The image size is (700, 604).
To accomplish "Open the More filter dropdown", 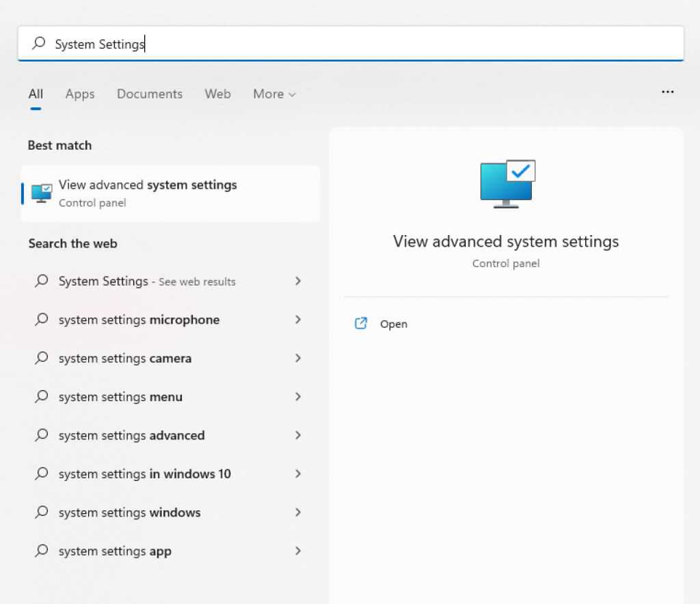I will coord(273,94).
